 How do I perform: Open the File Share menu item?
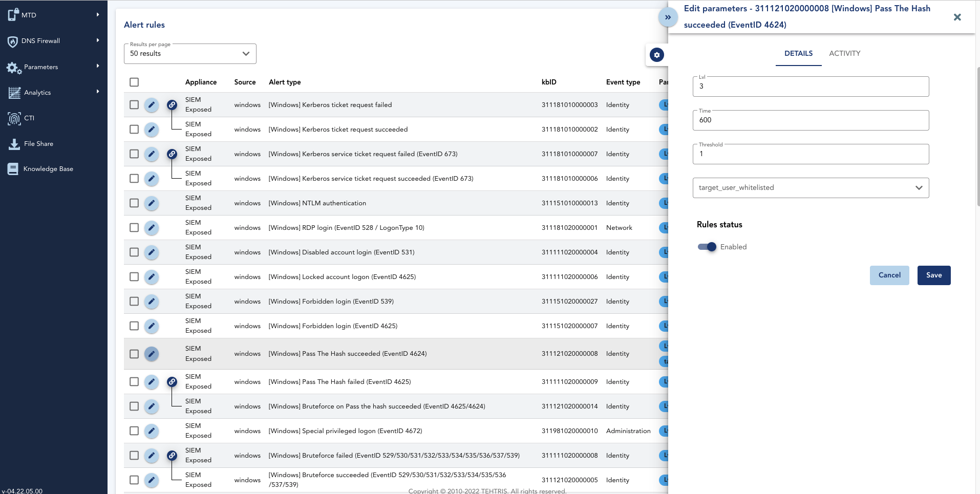coord(38,144)
